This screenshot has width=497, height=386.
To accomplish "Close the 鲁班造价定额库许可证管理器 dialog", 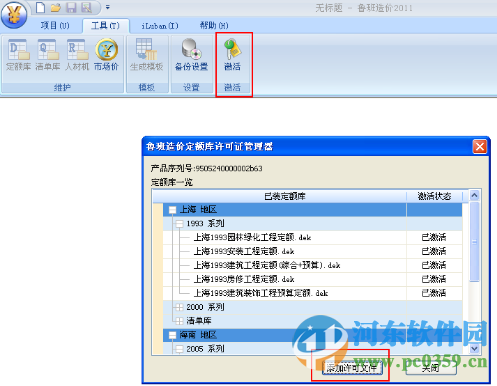I will [480, 147].
